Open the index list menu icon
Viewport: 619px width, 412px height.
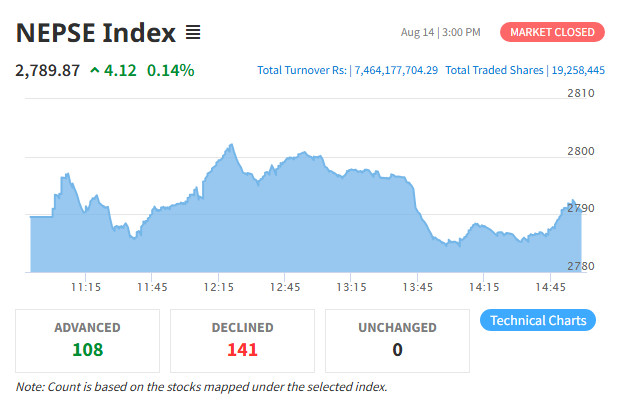[x=193, y=32]
